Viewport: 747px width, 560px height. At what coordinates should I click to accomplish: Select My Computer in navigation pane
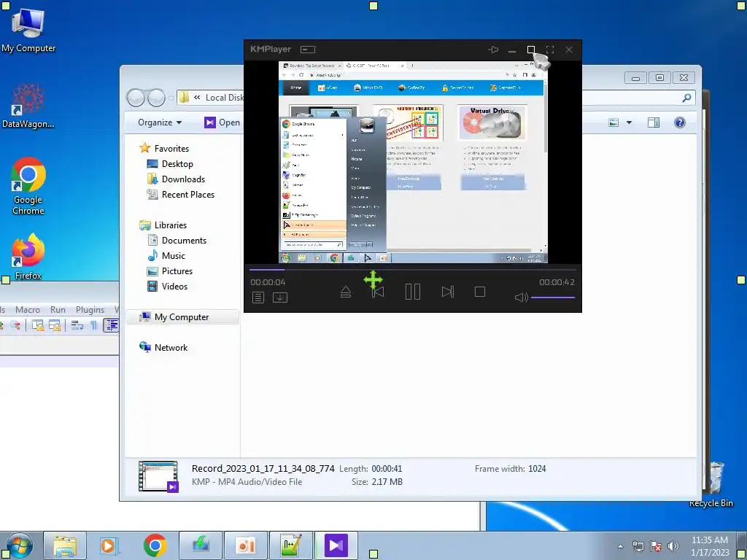point(182,317)
